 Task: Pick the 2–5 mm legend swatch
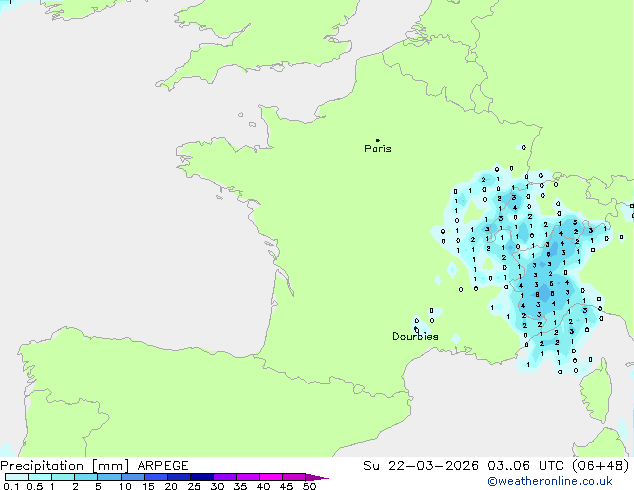[x=86, y=477]
